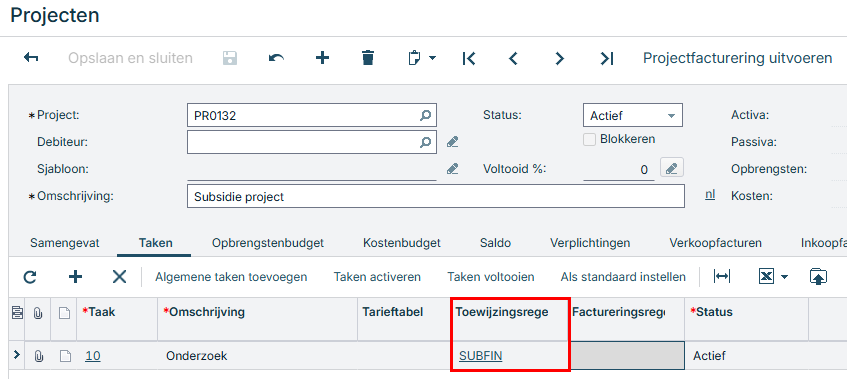
Task: Click the Actief status cell in row 10
Action: click(747, 356)
